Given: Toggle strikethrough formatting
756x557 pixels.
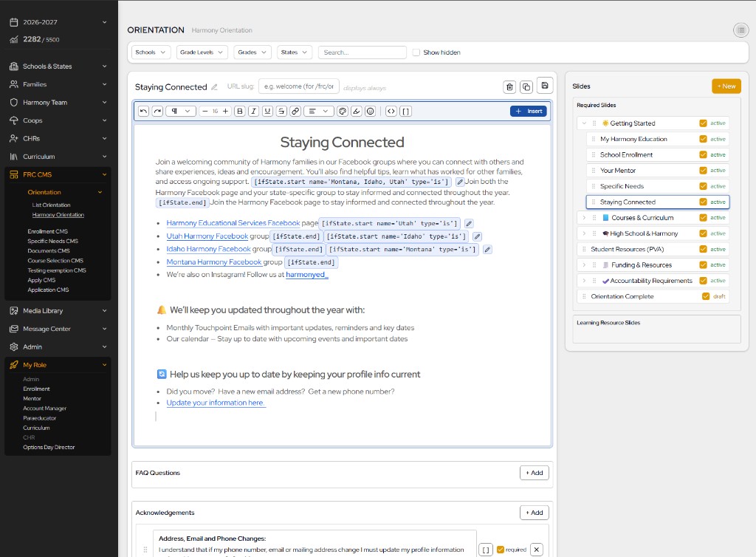Looking at the screenshot, I should tap(281, 112).
